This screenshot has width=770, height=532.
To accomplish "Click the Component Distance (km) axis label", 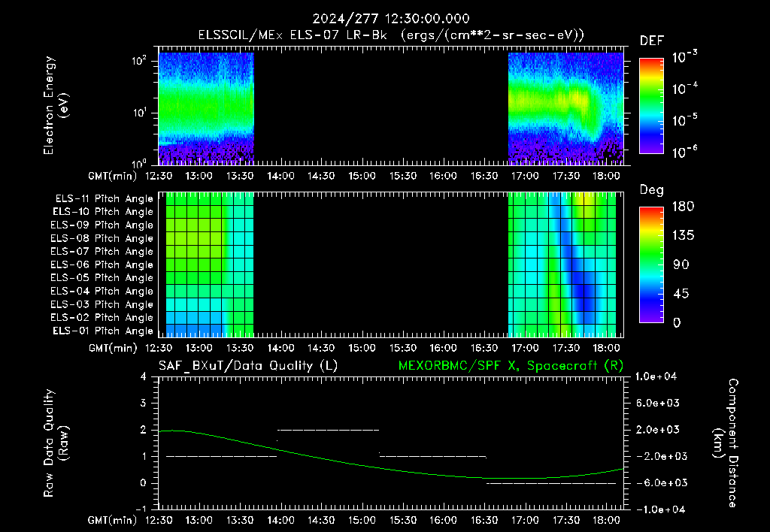I will pos(726,443).
